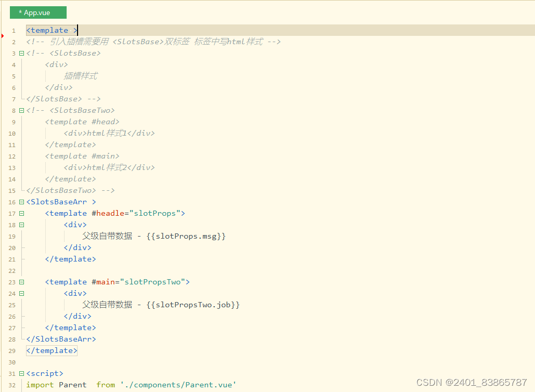
Task: Collapse the SlotsBaseTwo comment block on line 8
Action: click(21, 110)
